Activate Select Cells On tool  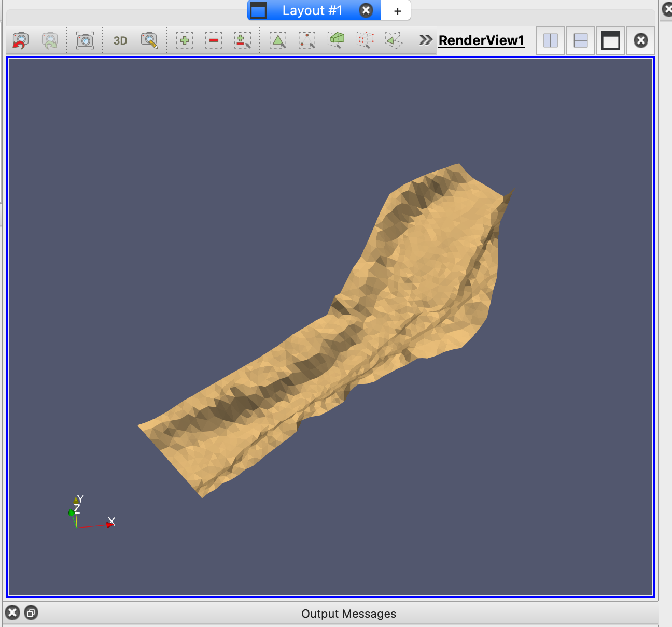pos(278,40)
